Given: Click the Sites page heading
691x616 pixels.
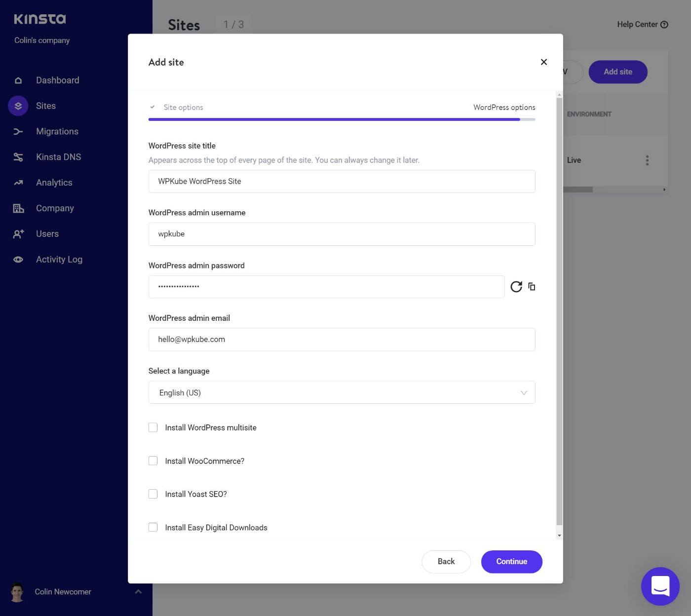Looking at the screenshot, I should pos(184,25).
